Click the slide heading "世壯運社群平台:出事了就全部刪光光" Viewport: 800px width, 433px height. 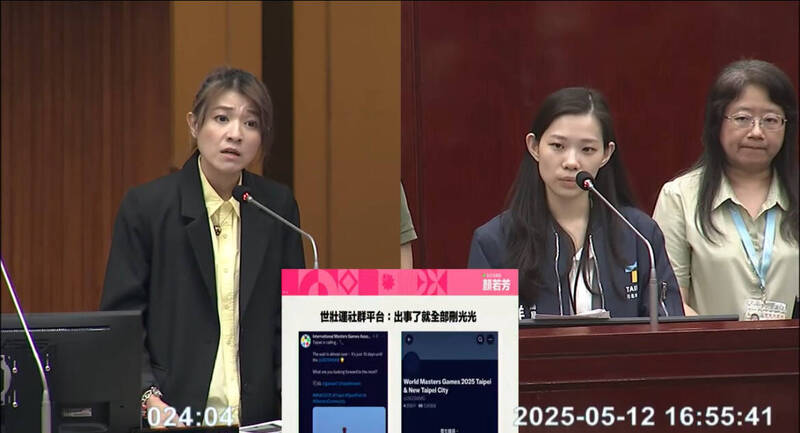click(398, 317)
